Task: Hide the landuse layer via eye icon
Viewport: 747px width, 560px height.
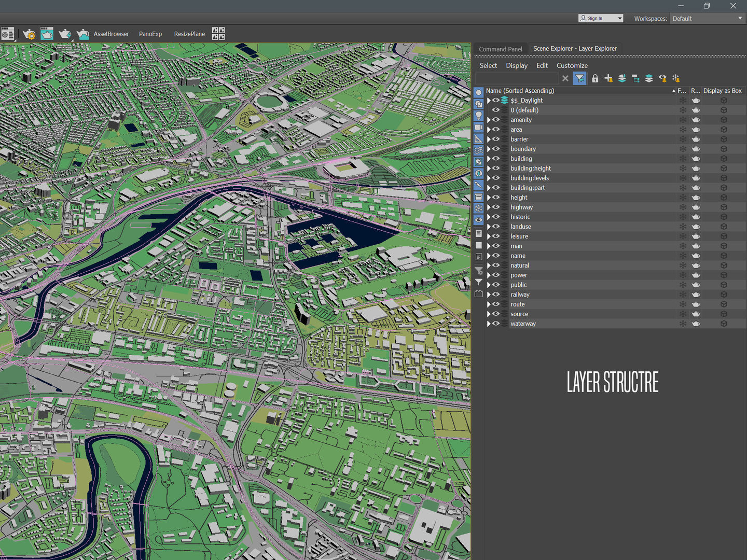Action: click(x=496, y=227)
